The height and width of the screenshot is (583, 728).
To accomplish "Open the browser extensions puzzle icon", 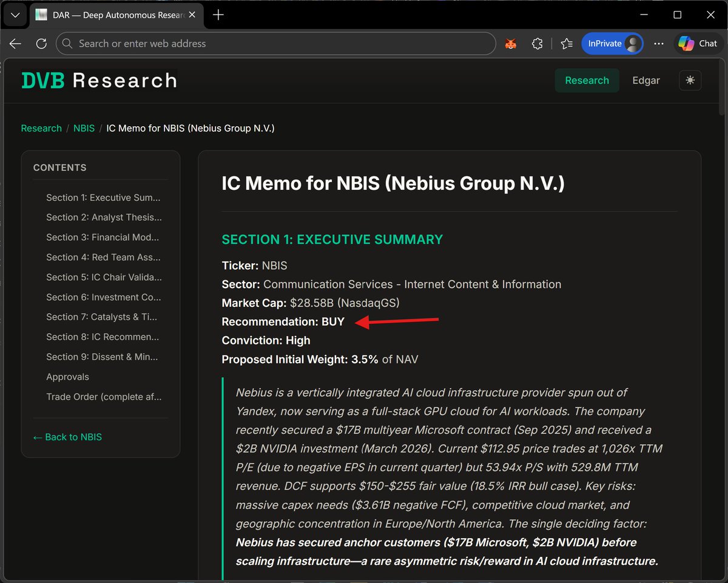I will 537,44.
